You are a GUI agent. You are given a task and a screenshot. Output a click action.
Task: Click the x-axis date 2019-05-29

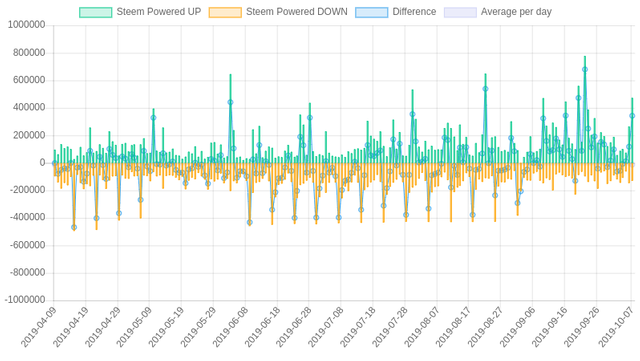tap(198, 327)
